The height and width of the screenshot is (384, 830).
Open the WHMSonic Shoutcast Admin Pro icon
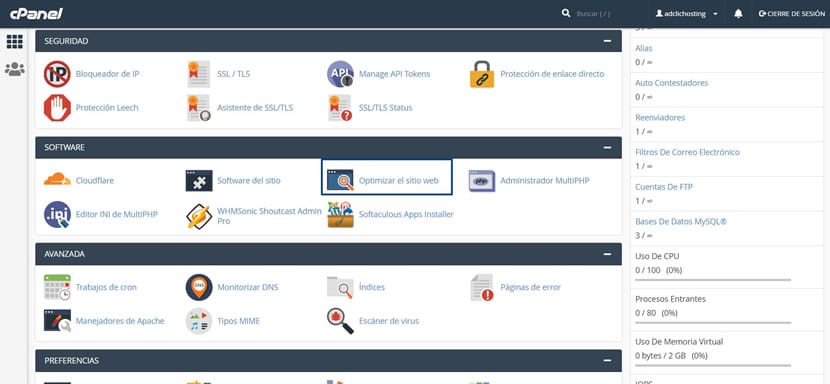(199, 216)
